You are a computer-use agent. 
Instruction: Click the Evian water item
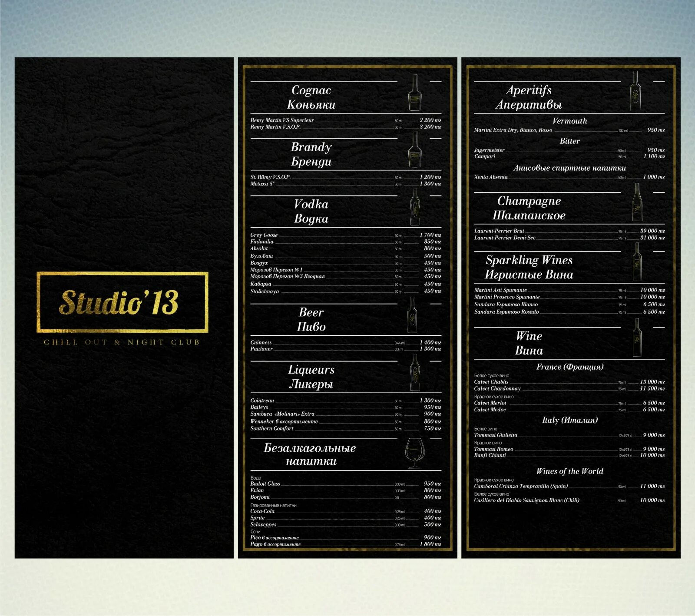pyautogui.click(x=346, y=490)
